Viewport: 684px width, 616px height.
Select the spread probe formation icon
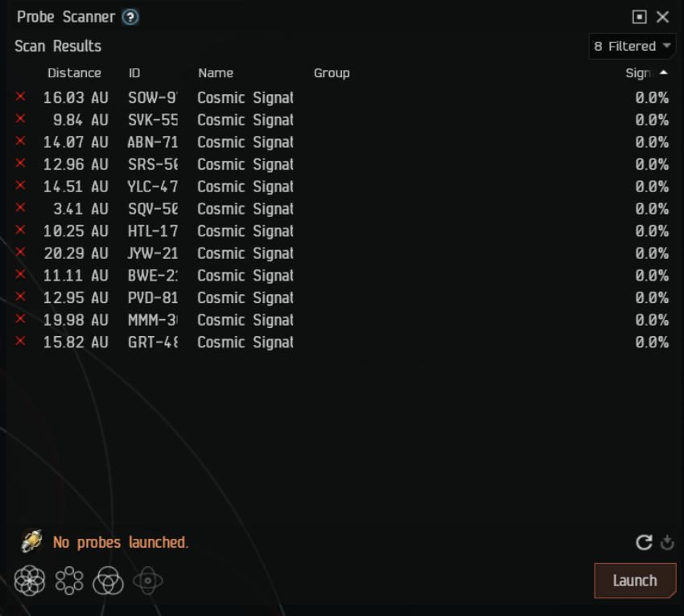pos(69,581)
